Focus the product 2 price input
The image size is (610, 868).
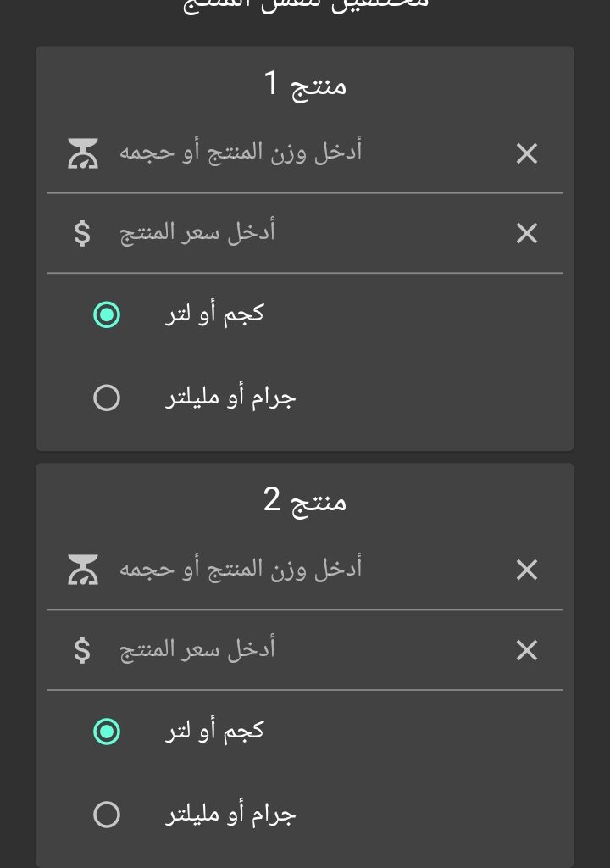click(305, 650)
